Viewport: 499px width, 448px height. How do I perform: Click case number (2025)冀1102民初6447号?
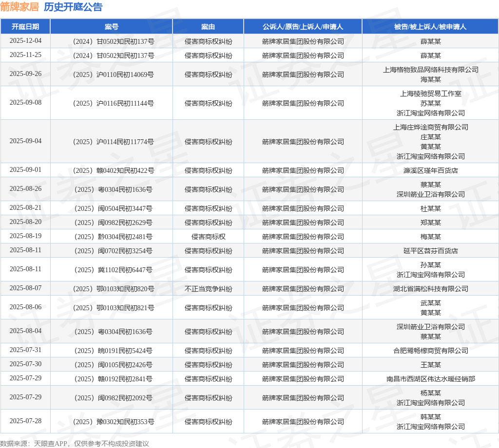pyautogui.click(x=114, y=270)
